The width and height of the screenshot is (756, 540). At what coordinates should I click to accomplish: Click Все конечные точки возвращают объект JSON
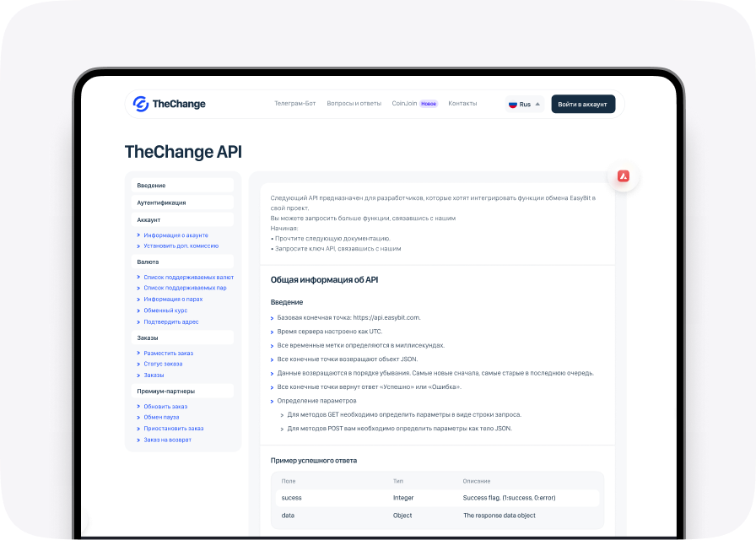point(347,359)
